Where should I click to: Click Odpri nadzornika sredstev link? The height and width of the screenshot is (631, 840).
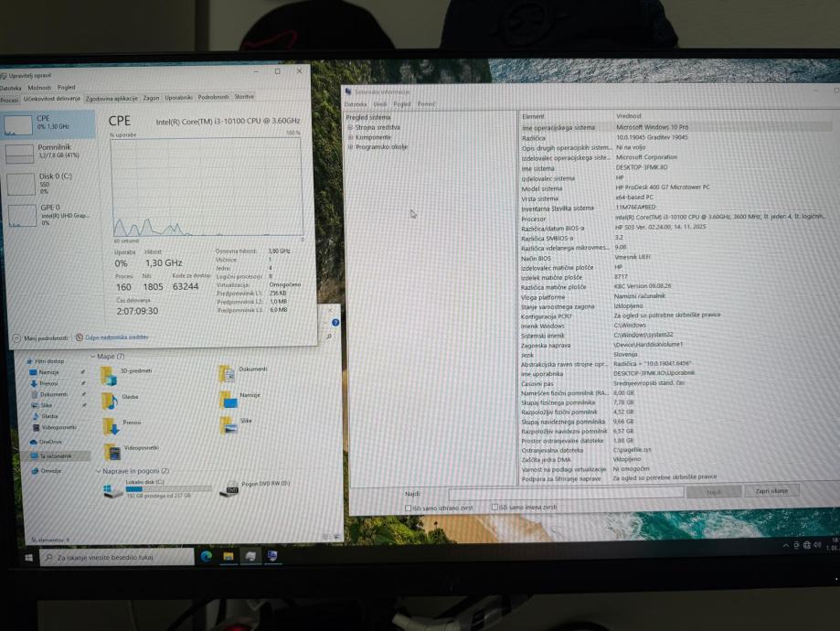click(x=112, y=337)
